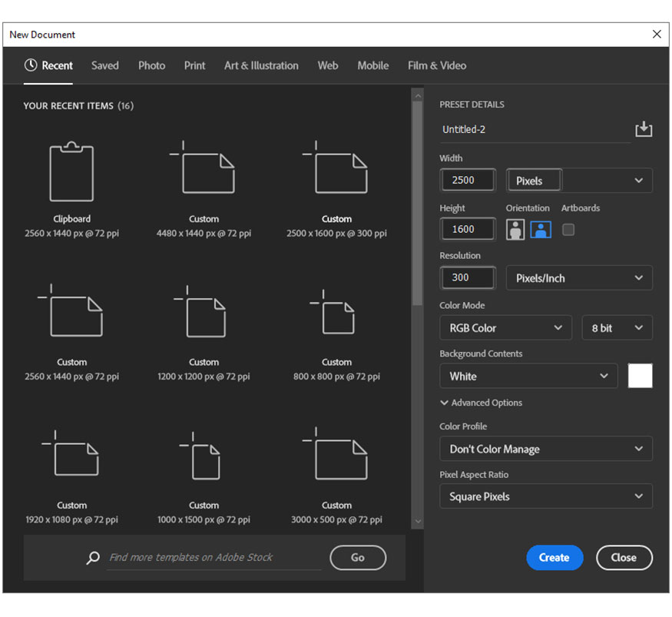Collapse the Advanced Options section
The height and width of the screenshot is (617, 672).
[x=481, y=403]
